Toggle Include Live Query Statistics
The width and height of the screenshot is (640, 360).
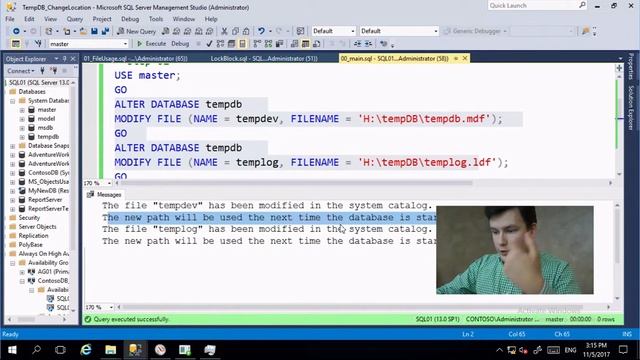point(268,44)
